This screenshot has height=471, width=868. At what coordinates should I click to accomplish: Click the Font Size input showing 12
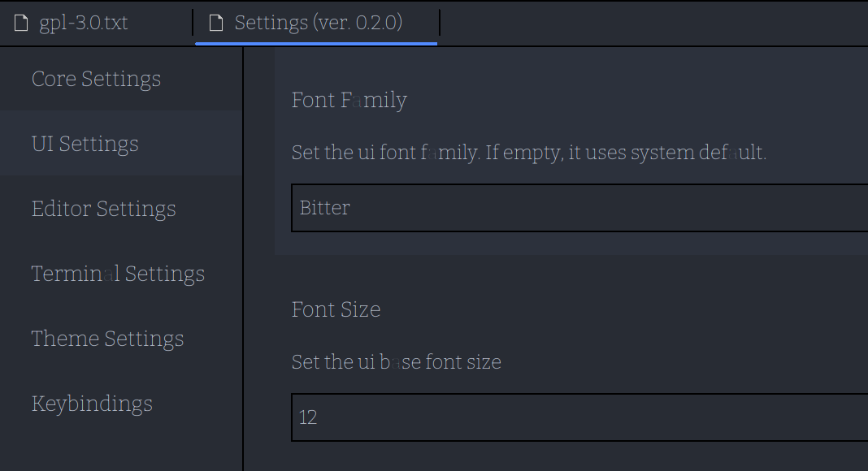click(x=569, y=417)
